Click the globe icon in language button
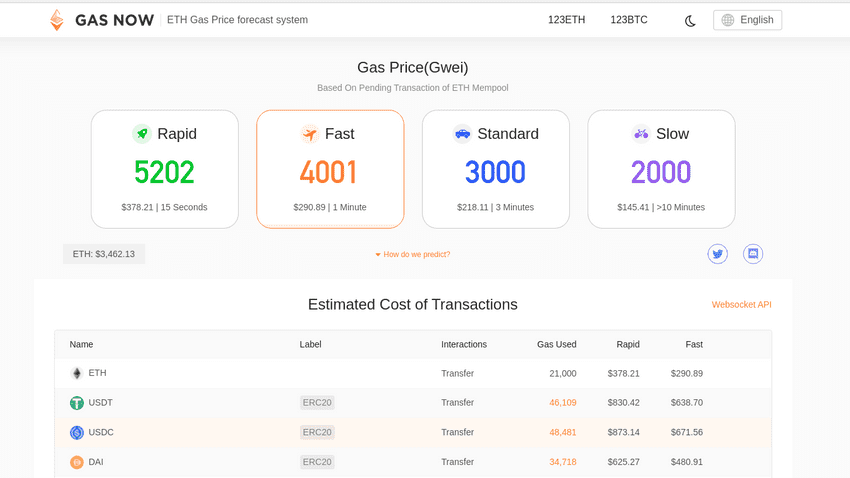 pos(728,20)
